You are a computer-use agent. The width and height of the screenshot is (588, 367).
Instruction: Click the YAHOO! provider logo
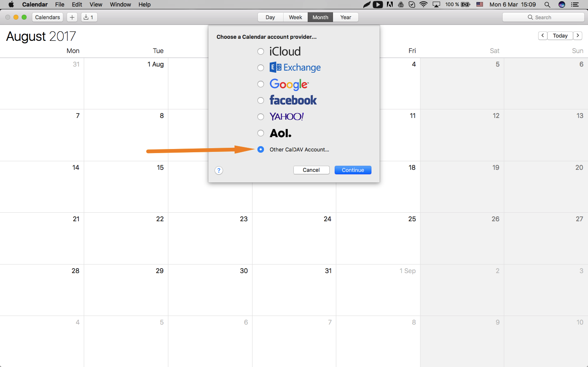pos(287,117)
